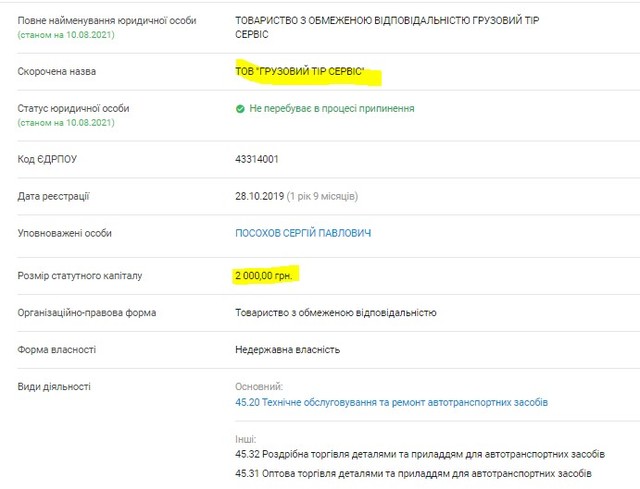Click "Недержавна власність" ownership value
Screen dimensions: 640x489
(287, 350)
